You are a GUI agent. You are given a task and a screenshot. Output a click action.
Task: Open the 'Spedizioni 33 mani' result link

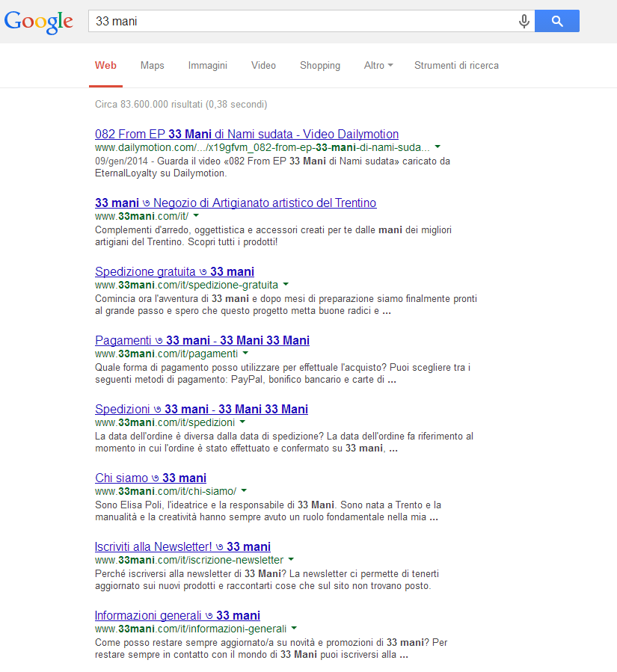point(201,410)
